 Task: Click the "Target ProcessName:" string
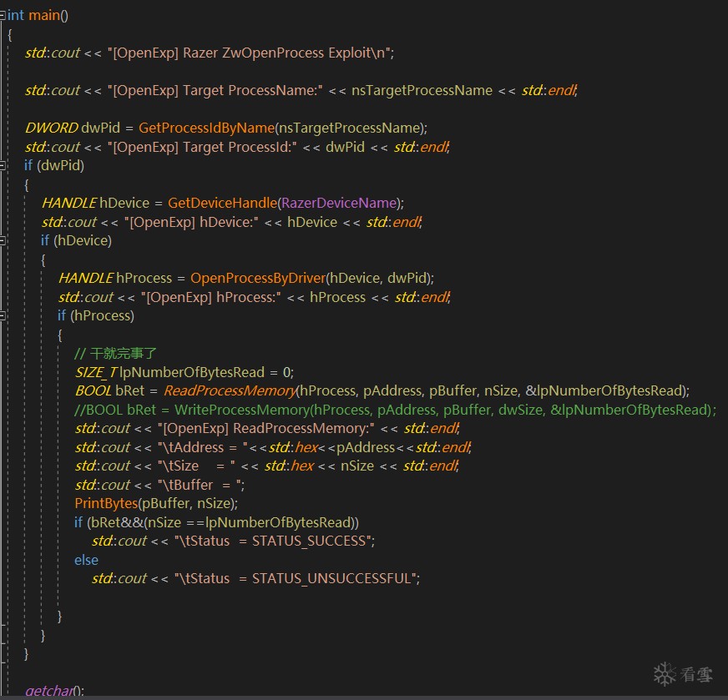[215, 90]
